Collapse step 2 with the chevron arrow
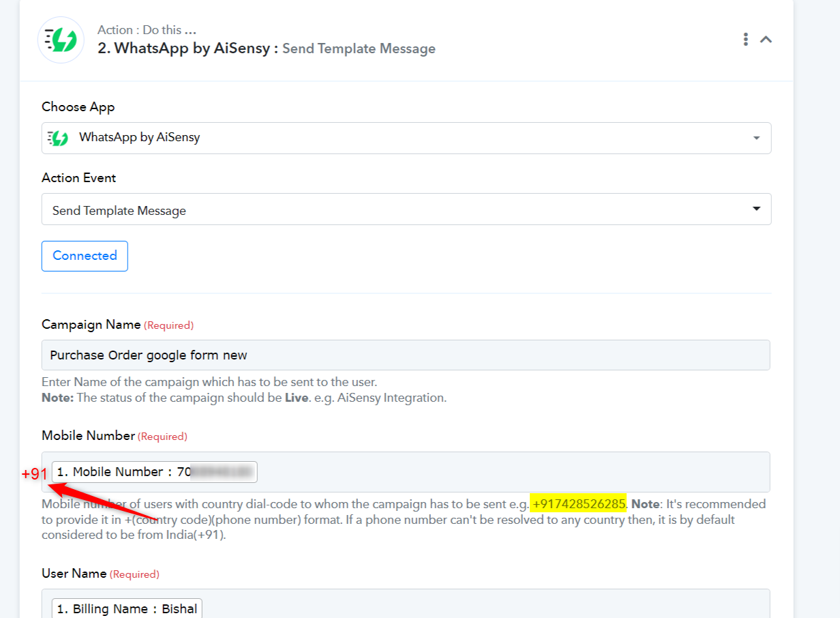 (x=766, y=40)
